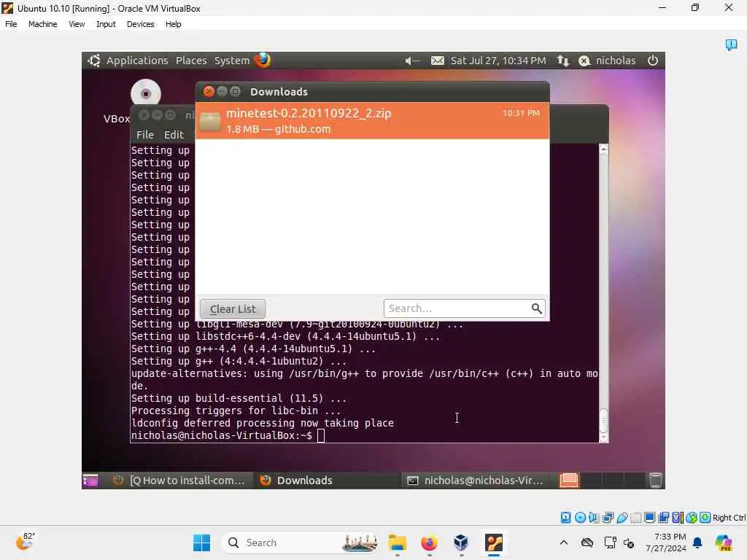Click the Search field in Downloads window
Viewport: 747px width, 560px height.
pyautogui.click(x=464, y=308)
